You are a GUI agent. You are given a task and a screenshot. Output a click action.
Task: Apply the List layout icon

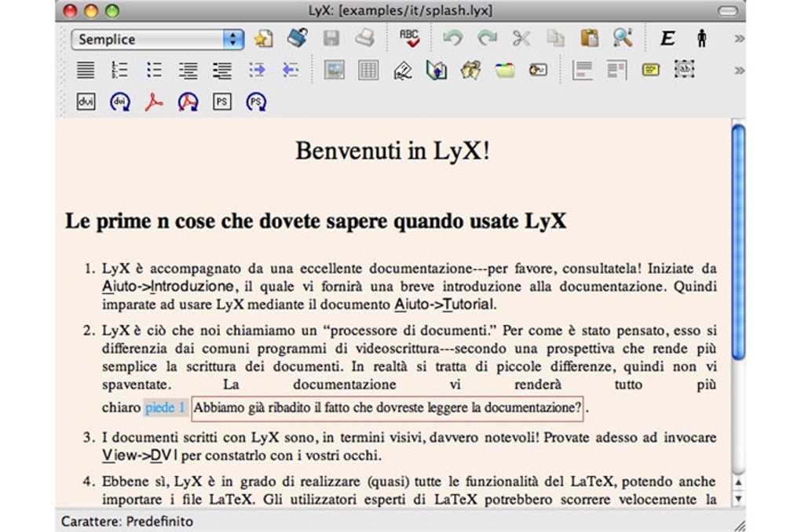(188, 70)
